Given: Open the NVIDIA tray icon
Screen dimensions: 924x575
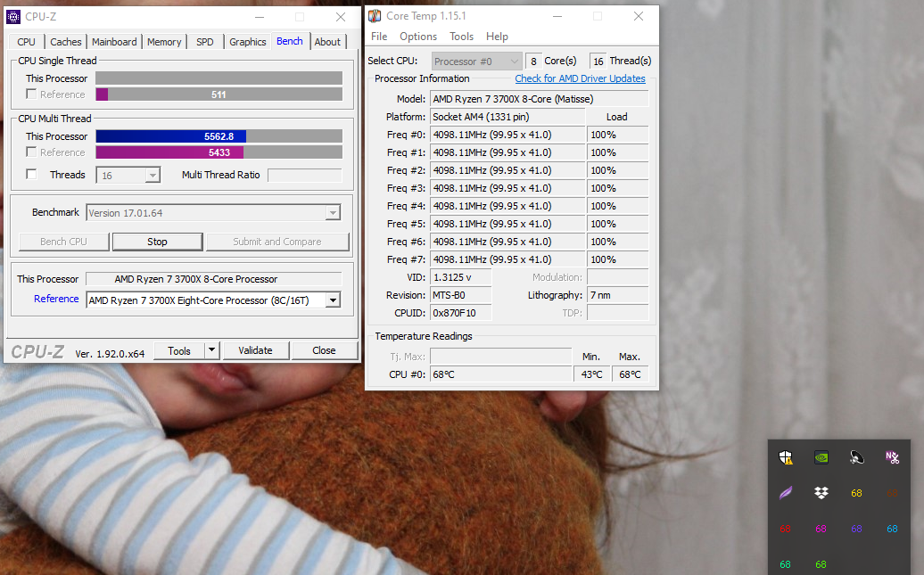Looking at the screenshot, I should click(x=821, y=457).
